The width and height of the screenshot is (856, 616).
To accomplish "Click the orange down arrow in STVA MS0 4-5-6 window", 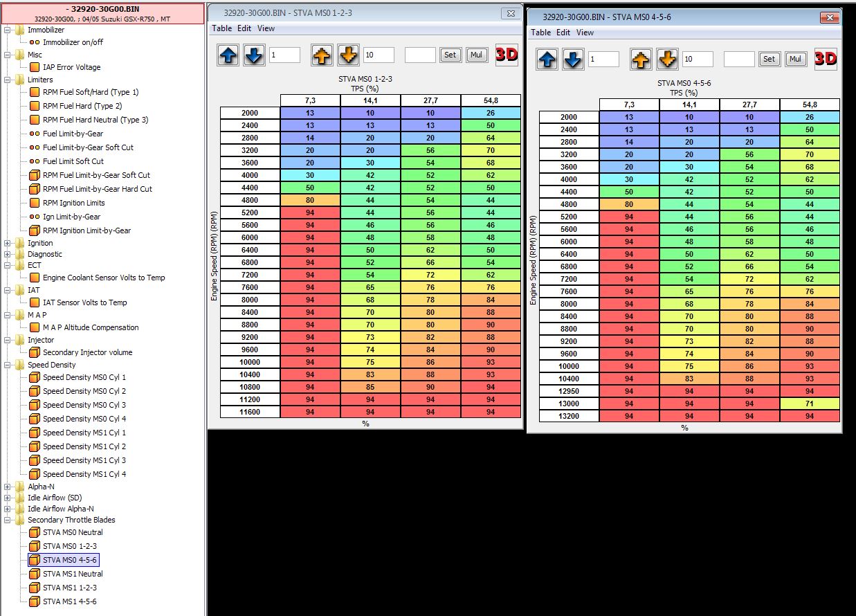I will 667,60.
